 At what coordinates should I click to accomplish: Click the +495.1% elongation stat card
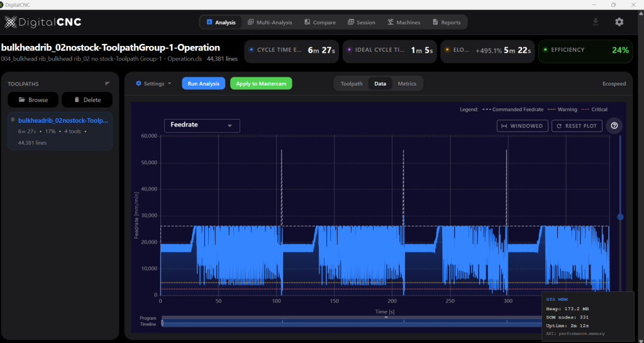tap(487, 51)
